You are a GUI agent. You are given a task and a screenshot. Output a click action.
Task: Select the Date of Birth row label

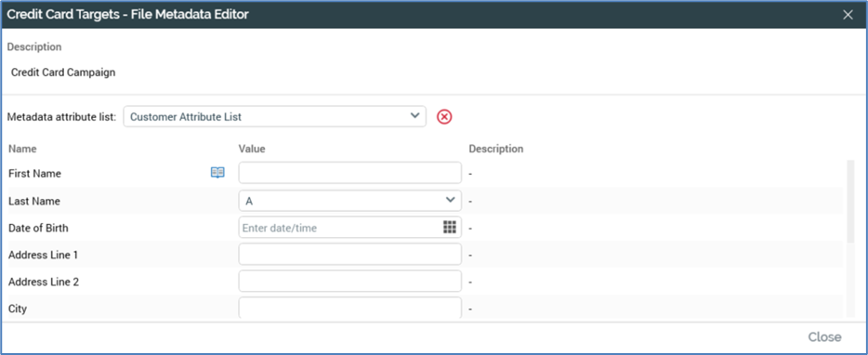[38, 228]
